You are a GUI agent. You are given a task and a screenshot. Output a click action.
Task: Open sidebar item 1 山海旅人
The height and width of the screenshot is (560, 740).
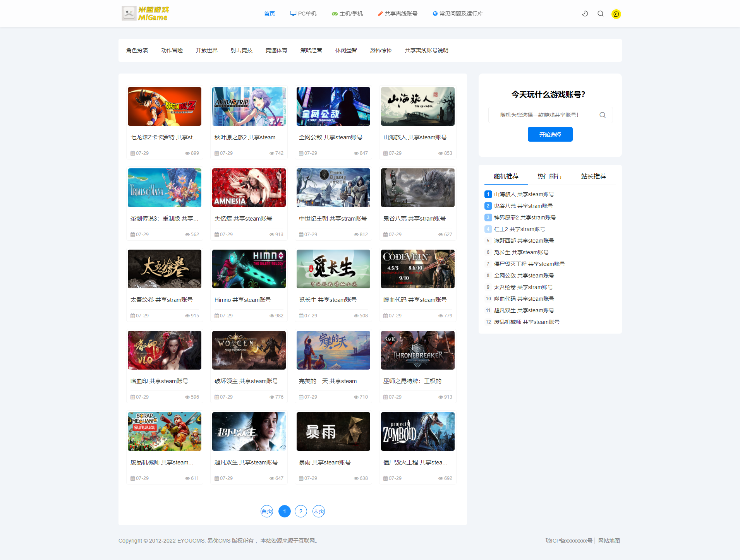[524, 194]
